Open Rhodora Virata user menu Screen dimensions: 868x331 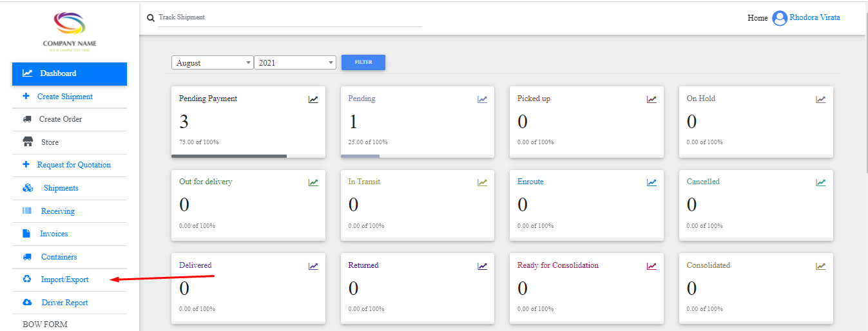coord(815,18)
